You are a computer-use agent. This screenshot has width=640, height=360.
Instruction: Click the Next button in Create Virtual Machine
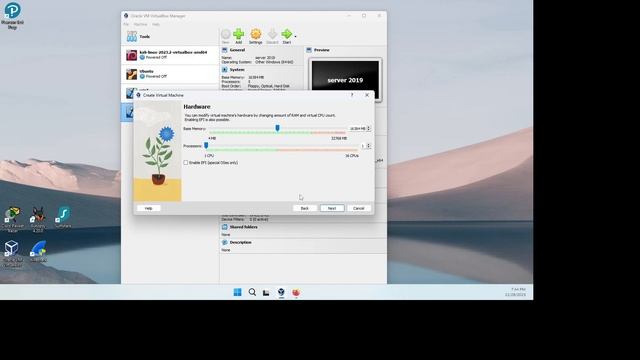[x=332, y=208]
